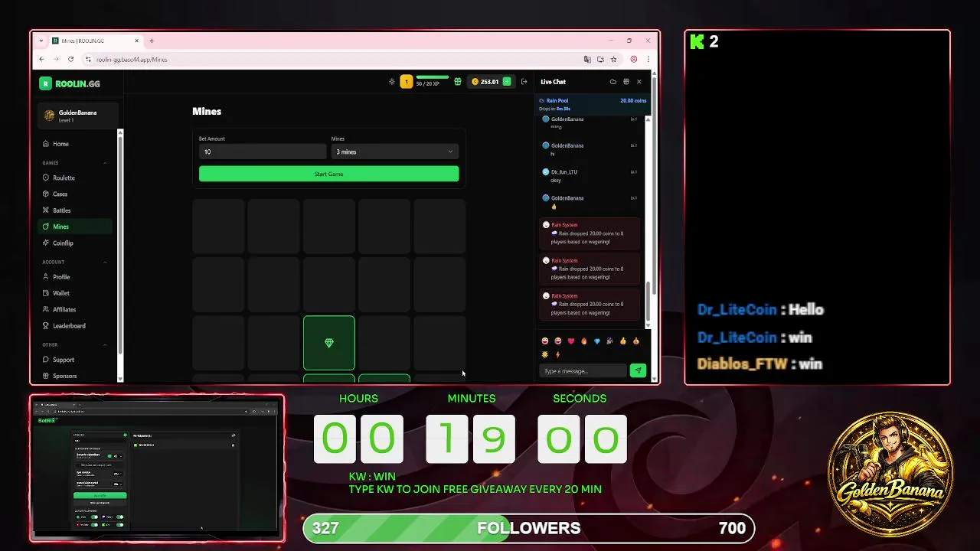Screen dimensions: 980x551
Task: Bookmark this page with star icon
Action: point(613,59)
